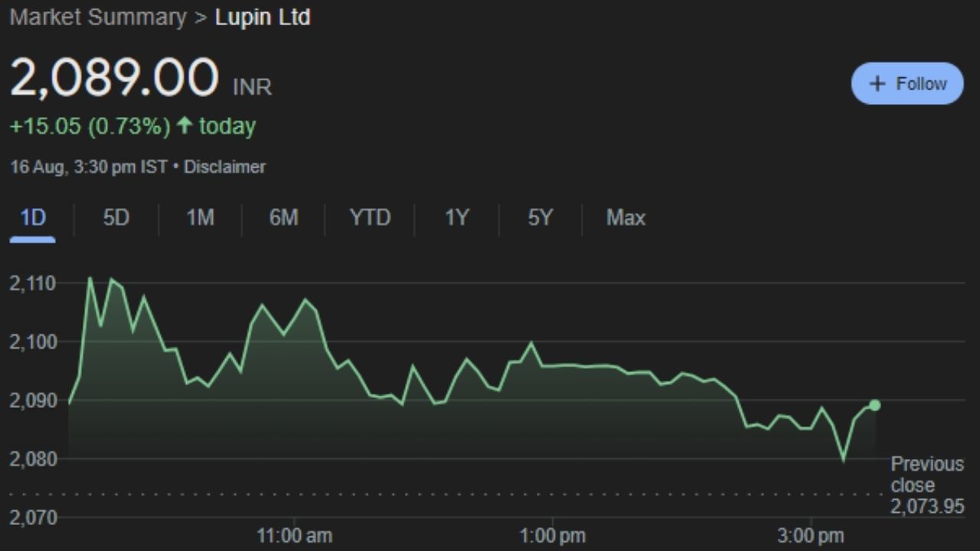Switch to the 1M time range tab

[200, 218]
